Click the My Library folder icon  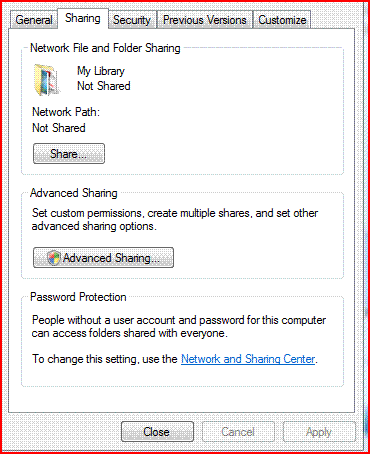click(47, 80)
